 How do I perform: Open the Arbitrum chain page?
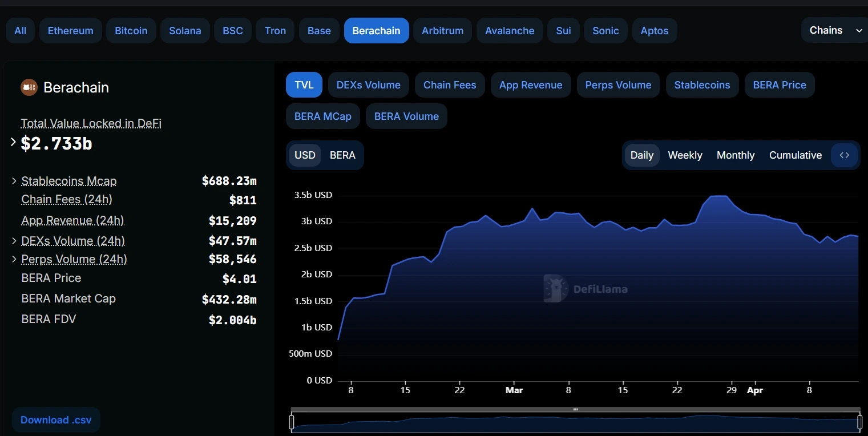click(x=443, y=31)
